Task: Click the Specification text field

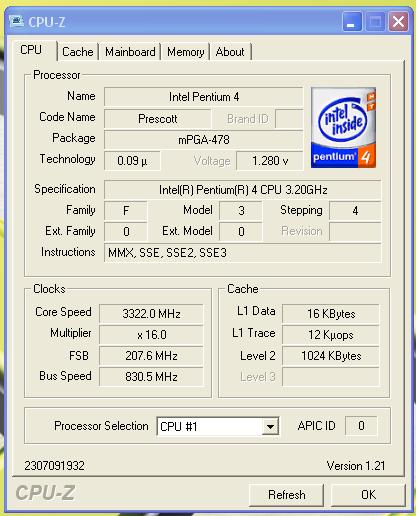Action: coord(243,190)
